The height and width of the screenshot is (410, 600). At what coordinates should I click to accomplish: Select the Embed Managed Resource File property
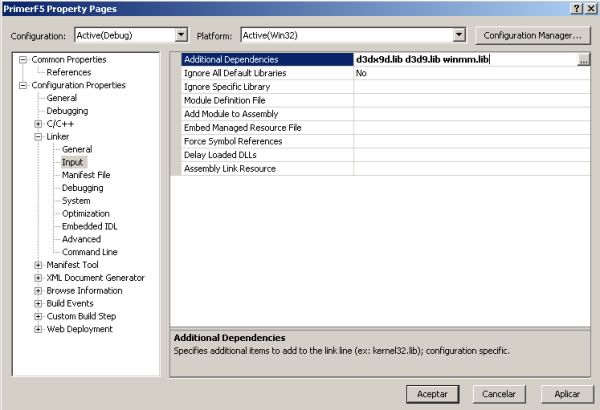pyautogui.click(x=267, y=128)
